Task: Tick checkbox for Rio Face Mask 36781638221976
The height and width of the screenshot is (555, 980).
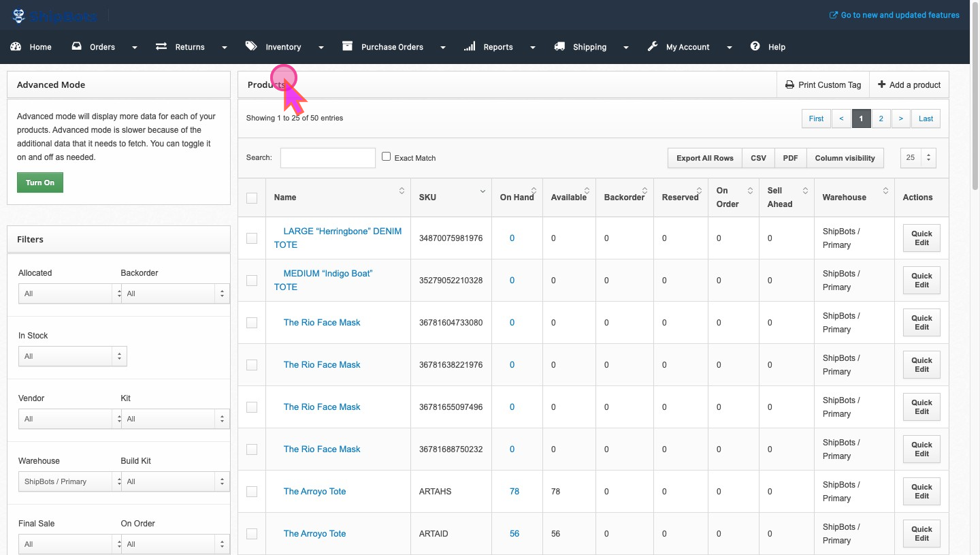Action: coord(252,365)
